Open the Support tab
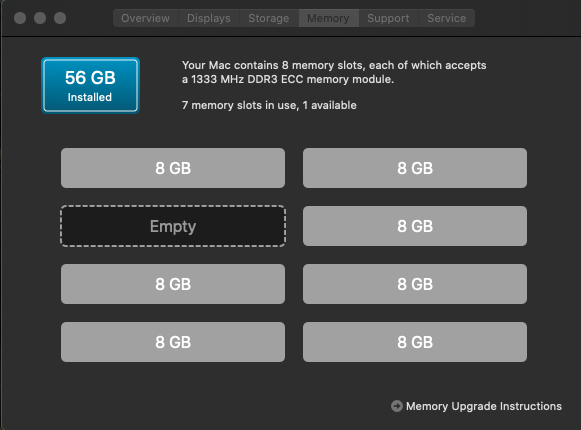 pos(388,18)
